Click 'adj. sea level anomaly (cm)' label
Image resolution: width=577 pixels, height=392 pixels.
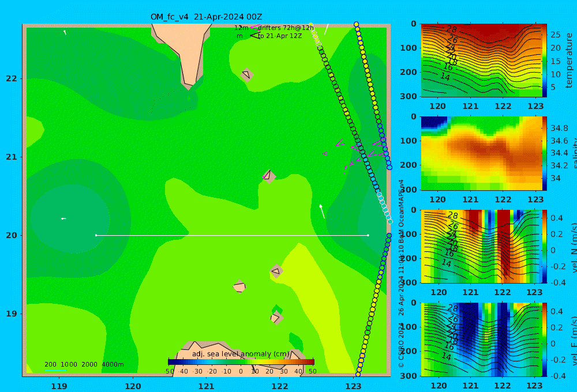pyautogui.click(x=241, y=354)
